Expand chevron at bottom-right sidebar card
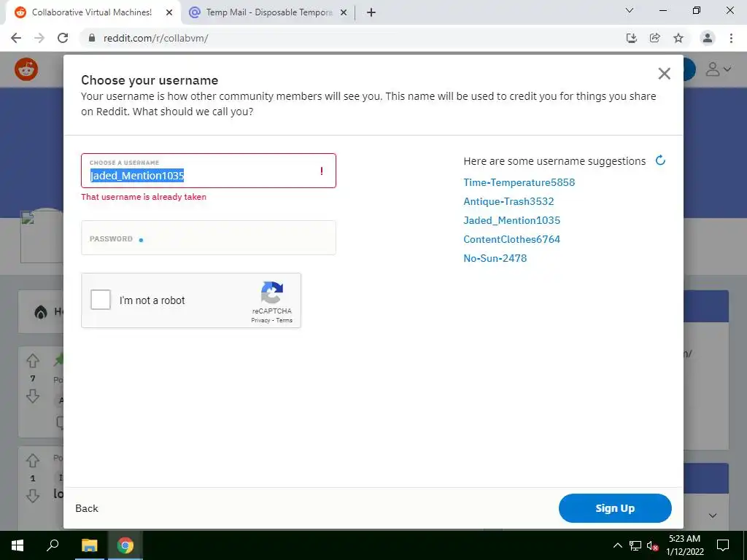747x560 pixels. tap(713, 516)
